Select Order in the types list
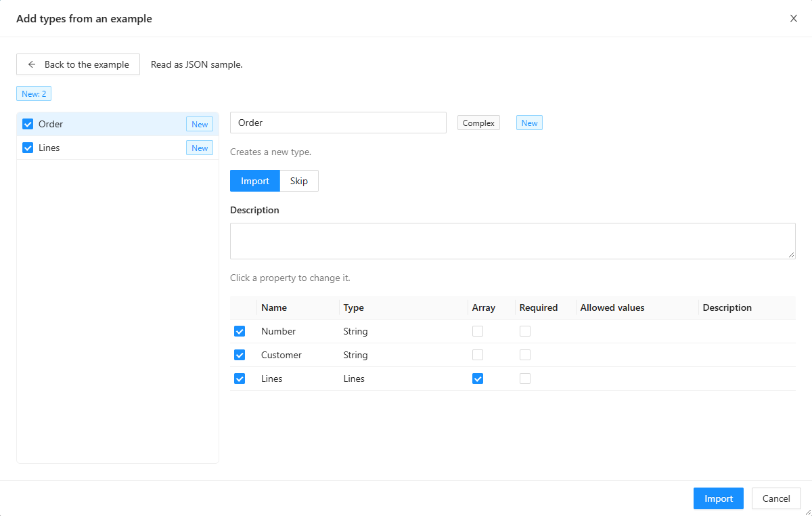Viewport: 812px width, 516px height. (118, 124)
